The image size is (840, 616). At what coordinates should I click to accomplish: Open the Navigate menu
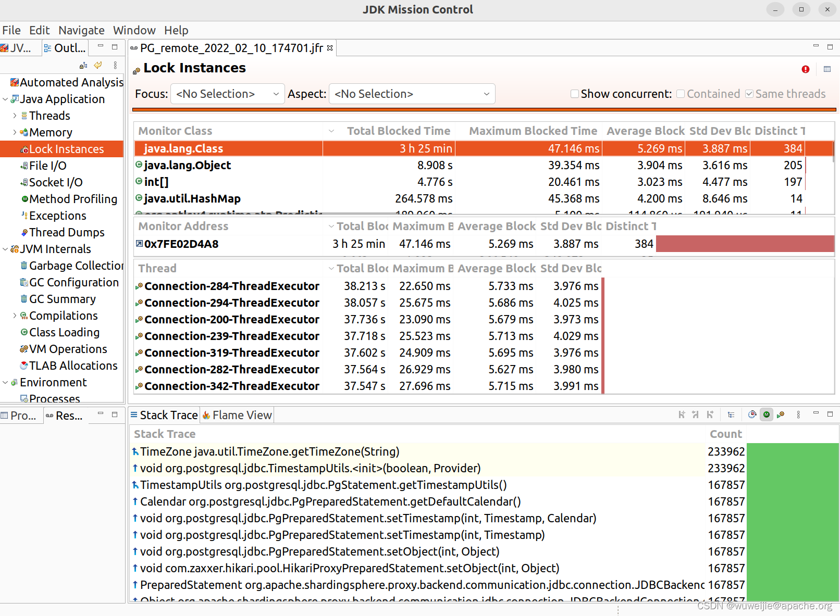81,30
